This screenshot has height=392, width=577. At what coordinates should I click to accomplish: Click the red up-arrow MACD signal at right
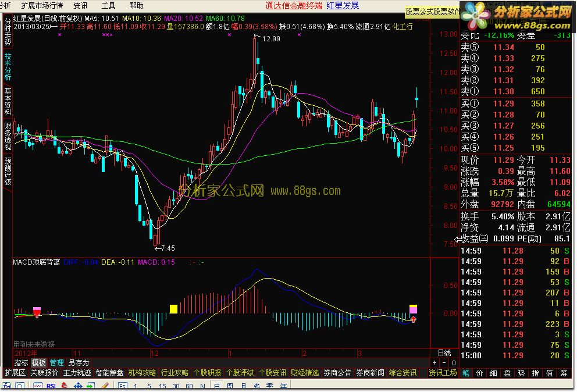click(x=413, y=319)
